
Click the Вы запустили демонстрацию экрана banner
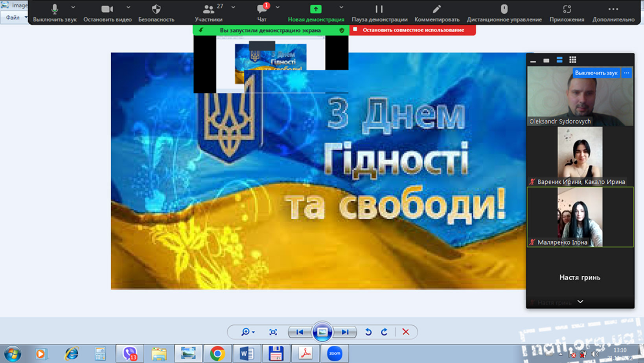[x=270, y=30]
